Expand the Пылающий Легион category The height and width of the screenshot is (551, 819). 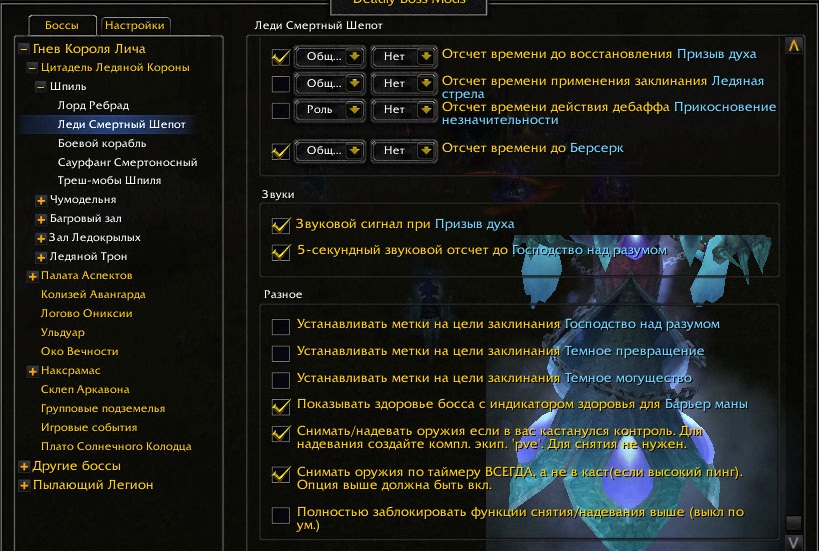click(24, 485)
